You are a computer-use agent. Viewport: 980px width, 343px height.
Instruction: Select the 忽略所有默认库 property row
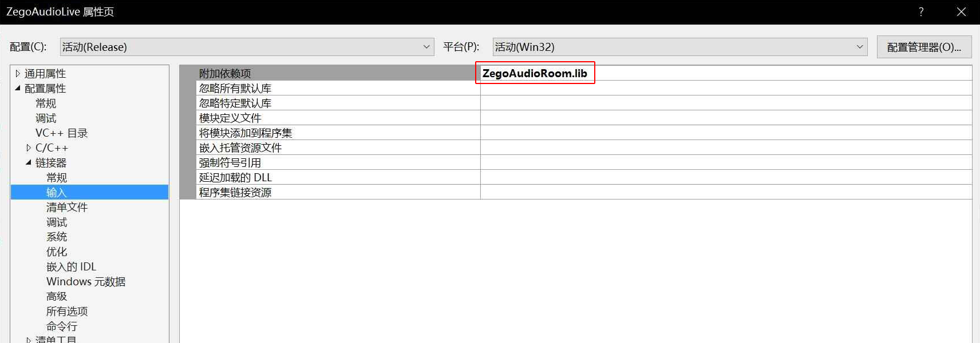(x=575, y=88)
